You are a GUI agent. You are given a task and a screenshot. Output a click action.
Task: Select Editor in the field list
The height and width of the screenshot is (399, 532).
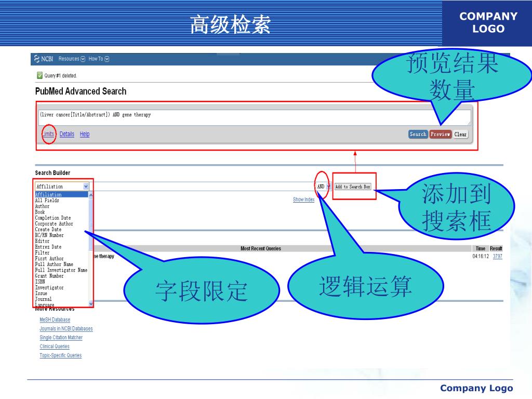click(x=61, y=241)
